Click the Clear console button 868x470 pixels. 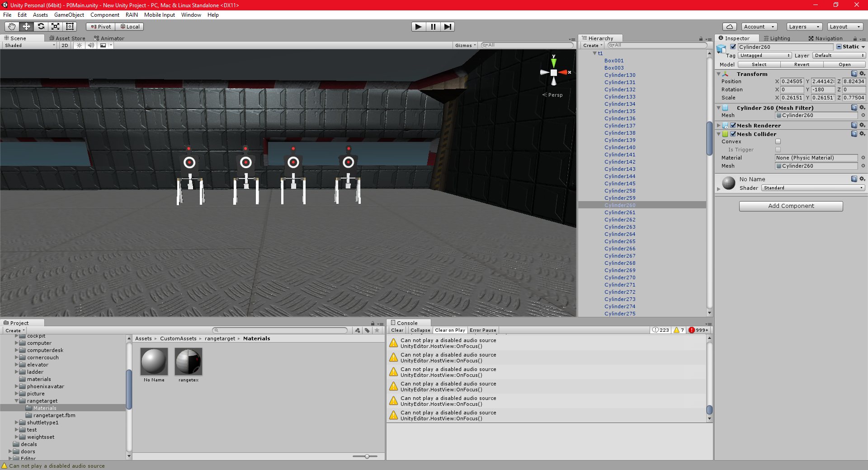[397, 330]
